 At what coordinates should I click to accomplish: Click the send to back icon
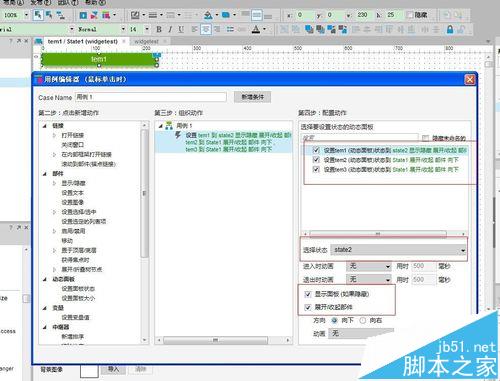coord(320,29)
